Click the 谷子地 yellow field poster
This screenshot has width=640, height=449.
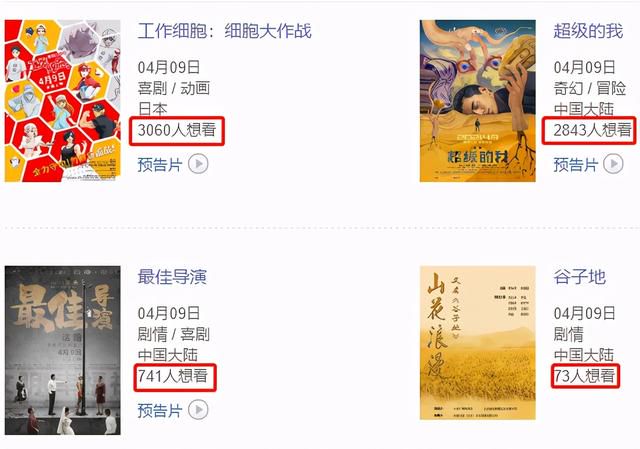[478, 343]
